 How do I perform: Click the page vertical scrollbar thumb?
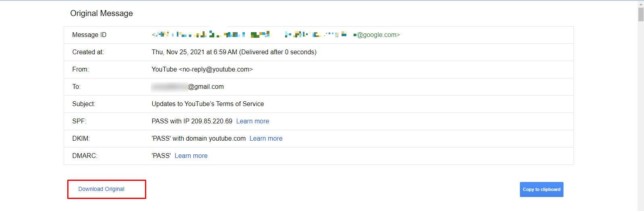coord(641,14)
